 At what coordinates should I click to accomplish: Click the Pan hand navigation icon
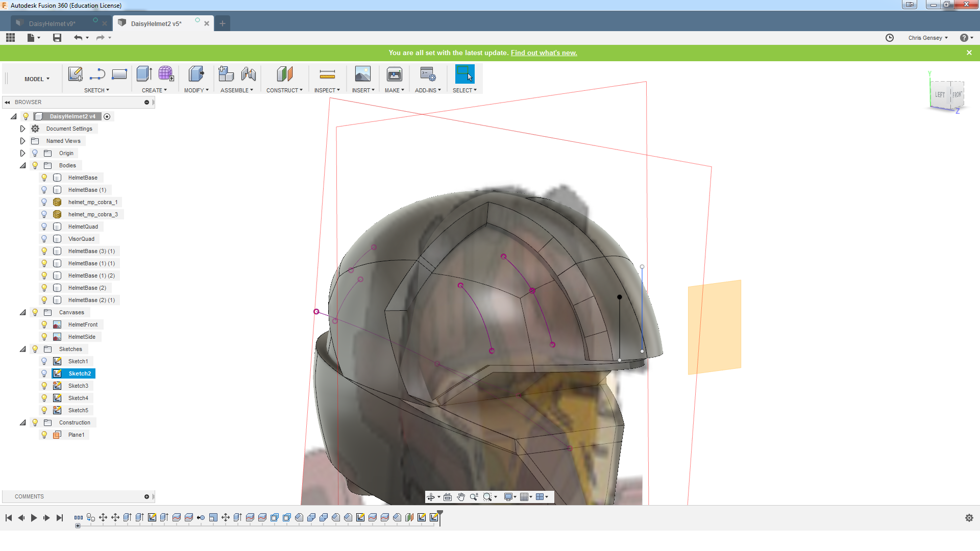461,497
